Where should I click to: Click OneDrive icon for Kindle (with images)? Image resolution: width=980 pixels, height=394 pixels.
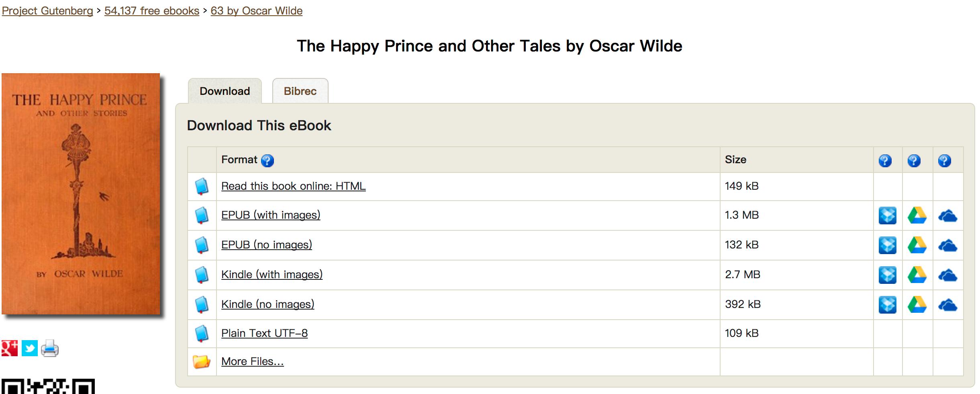pos(947,275)
